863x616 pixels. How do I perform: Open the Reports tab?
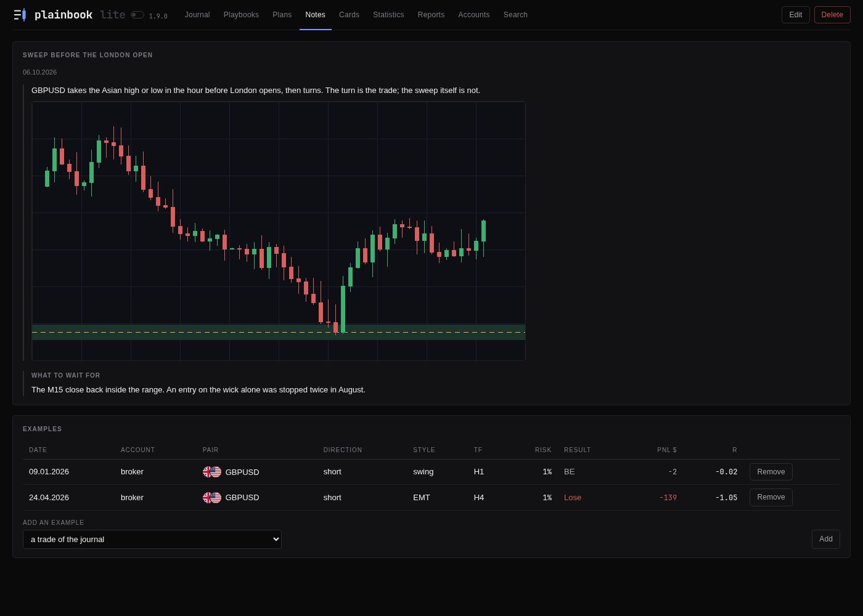pyautogui.click(x=431, y=15)
